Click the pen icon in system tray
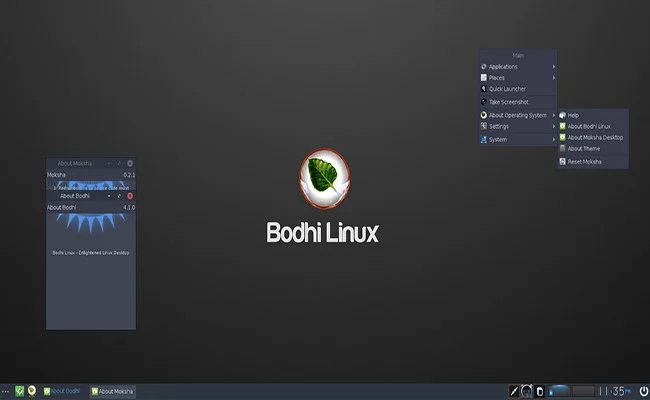 [514, 391]
